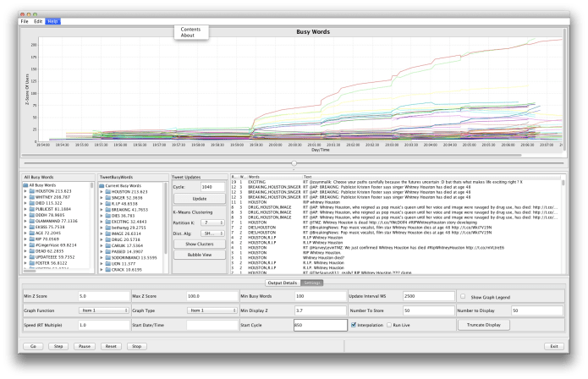This screenshot has width=588, height=379.
Task: Click folder icon beside OLAMAMAND 77.1336
Action: (32, 221)
